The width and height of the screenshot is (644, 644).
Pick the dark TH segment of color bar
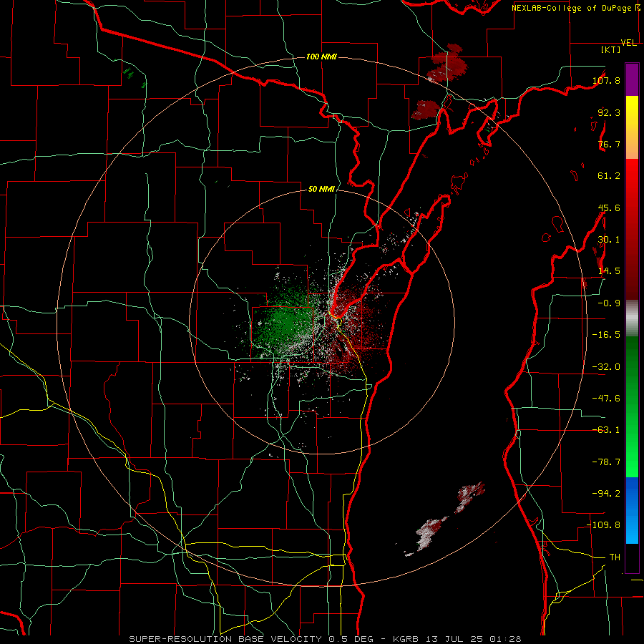(632, 558)
